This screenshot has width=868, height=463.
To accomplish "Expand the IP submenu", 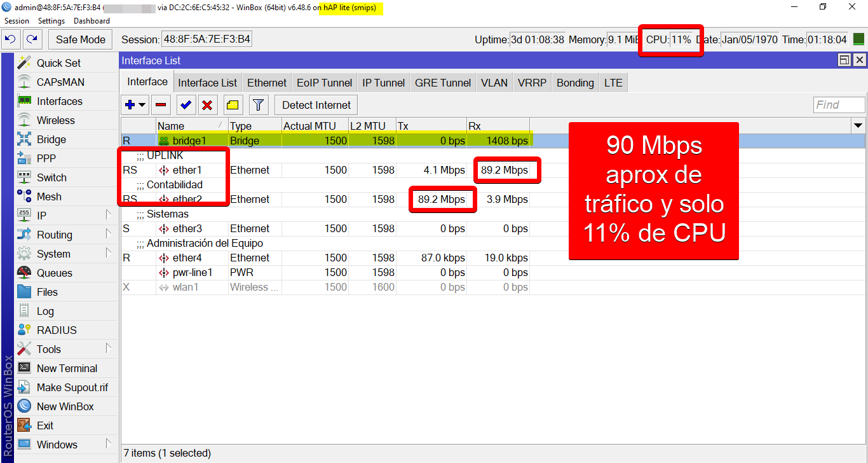I will tap(41, 216).
